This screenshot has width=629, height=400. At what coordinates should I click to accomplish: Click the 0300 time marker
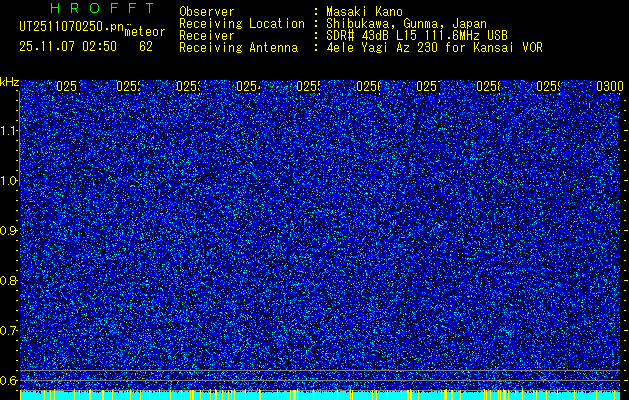(x=610, y=86)
